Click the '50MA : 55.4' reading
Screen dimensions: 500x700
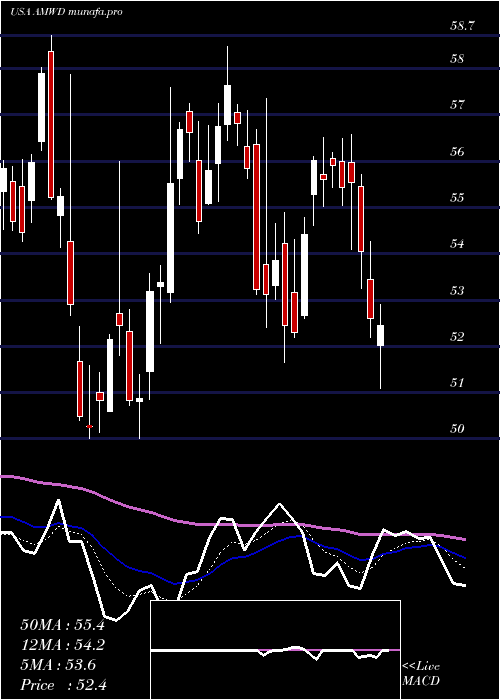coord(62,625)
